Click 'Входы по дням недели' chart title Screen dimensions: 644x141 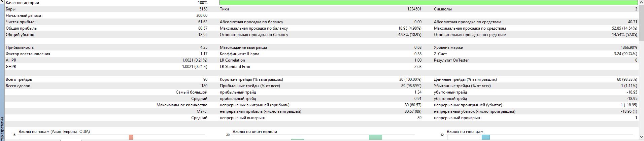tap(255, 132)
